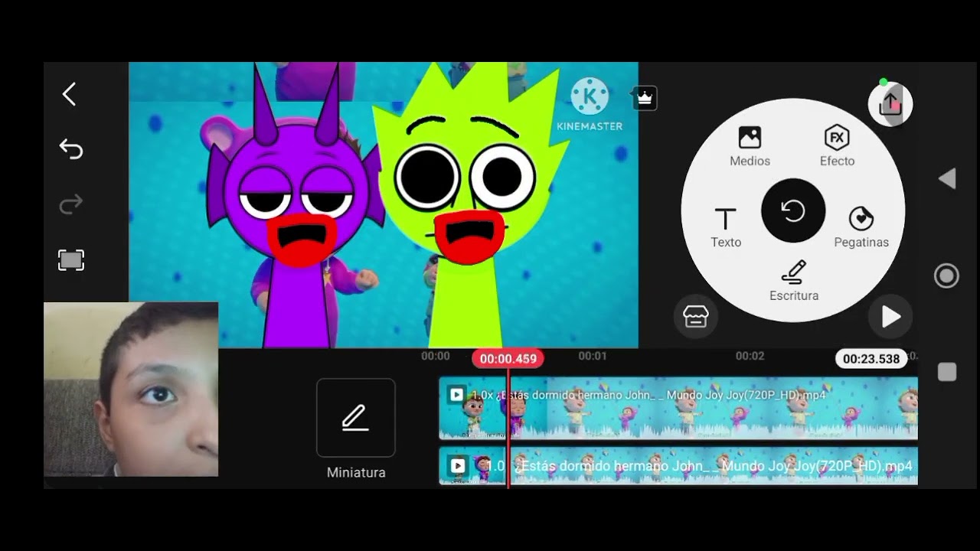Tap Android back triangle navigation button

pos(947,179)
